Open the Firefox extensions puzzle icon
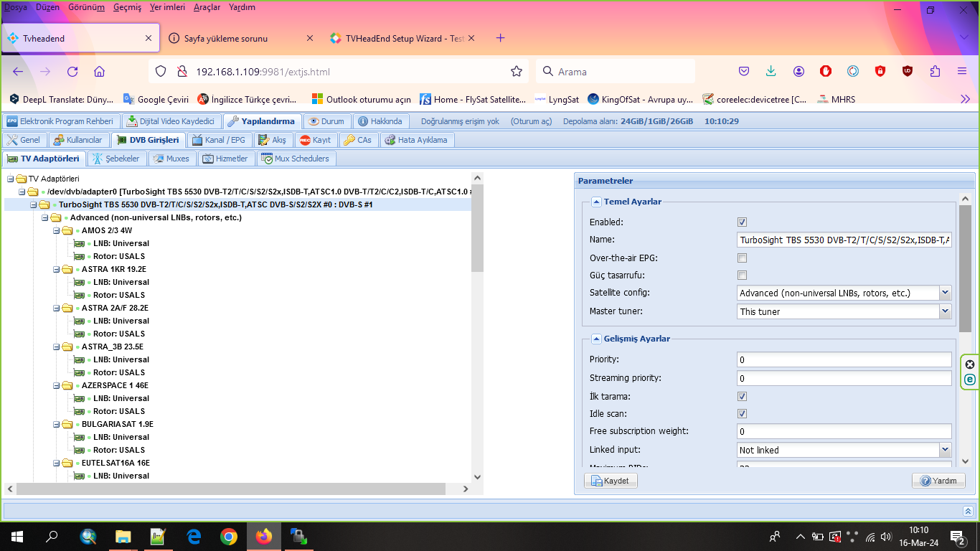The image size is (980, 551). click(x=935, y=72)
